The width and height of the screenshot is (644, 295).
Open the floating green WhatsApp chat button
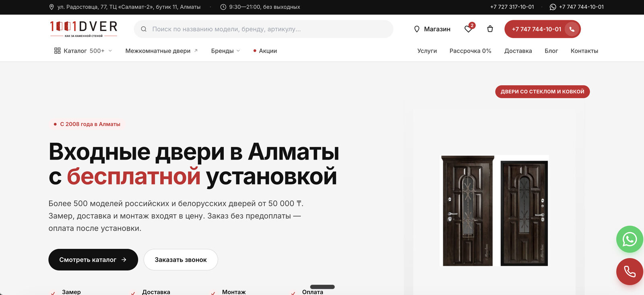(630, 239)
